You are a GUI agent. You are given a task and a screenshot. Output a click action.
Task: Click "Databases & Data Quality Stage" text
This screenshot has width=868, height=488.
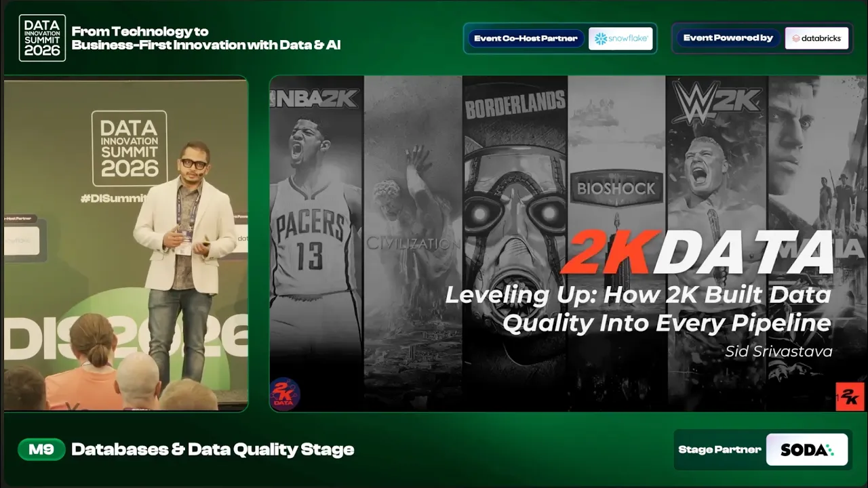213,449
